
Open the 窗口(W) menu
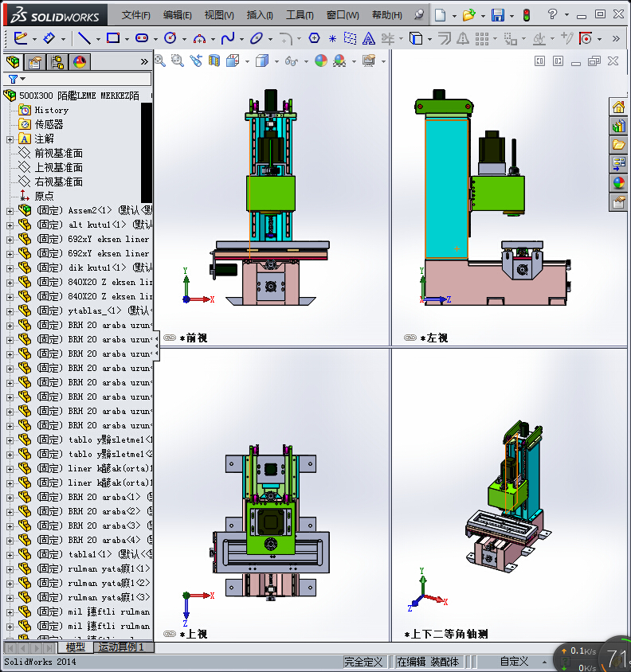pyautogui.click(x=343, y=15)
